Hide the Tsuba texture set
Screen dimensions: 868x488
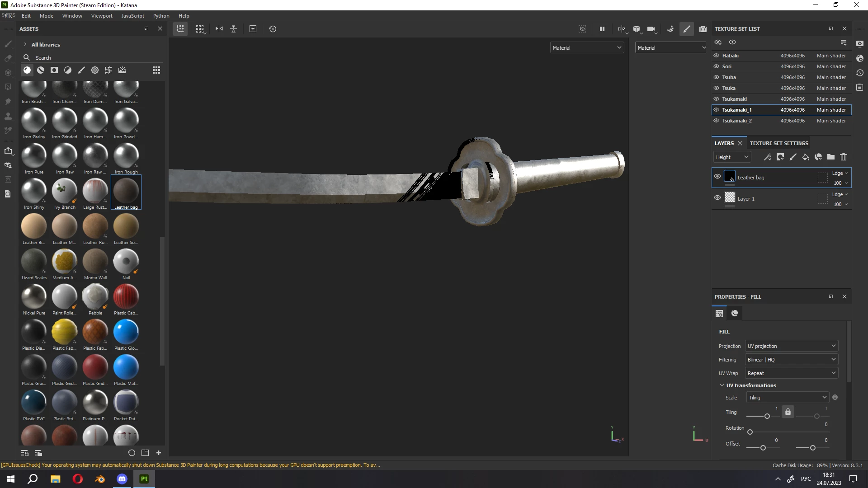tap(717, 77)
